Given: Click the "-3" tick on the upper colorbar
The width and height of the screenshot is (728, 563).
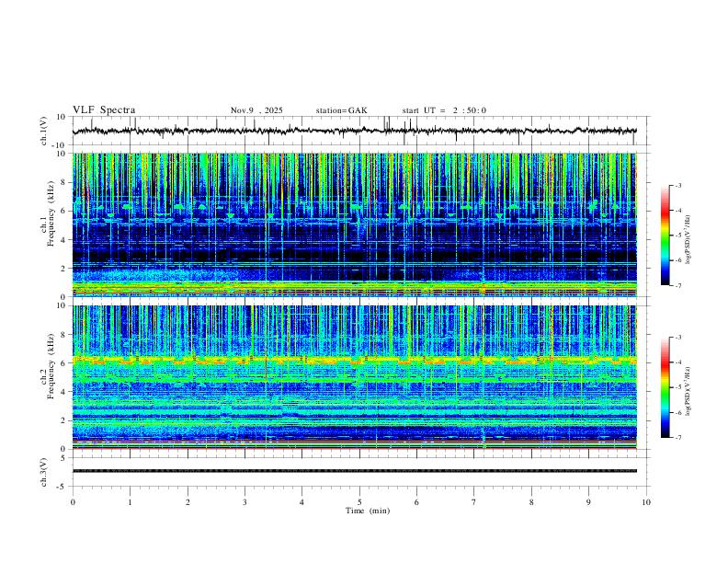Looking at the screenshot, I should click(677, 185).
